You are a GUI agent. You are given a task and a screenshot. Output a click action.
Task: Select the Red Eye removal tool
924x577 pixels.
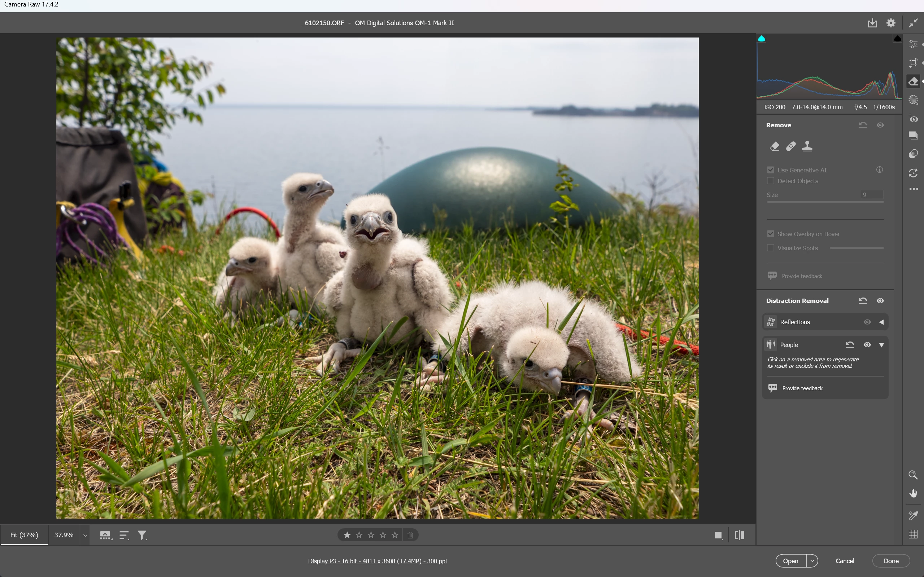coord(913,118)
